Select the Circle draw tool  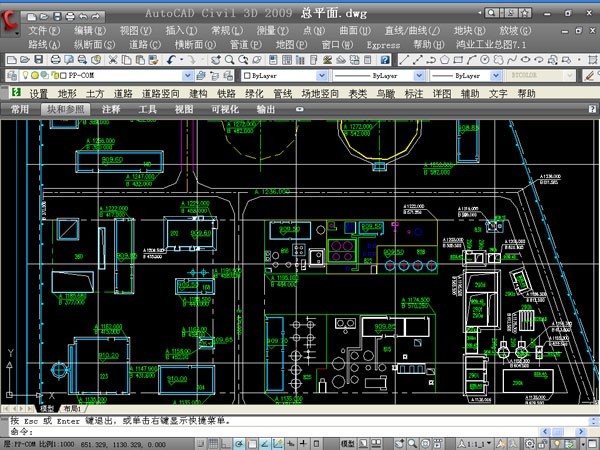click(x=485, y=60)
